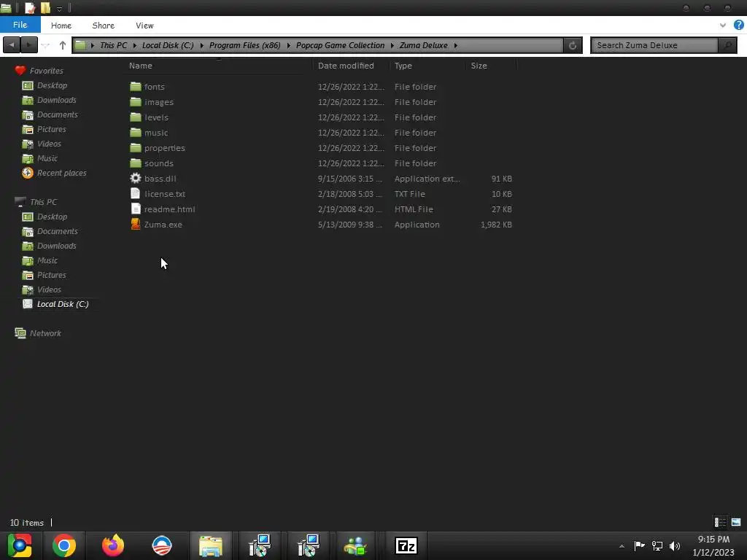The height and width of the screenshot is (560, 747).
Task: Open the File menu tab
Action: point(20,25)
